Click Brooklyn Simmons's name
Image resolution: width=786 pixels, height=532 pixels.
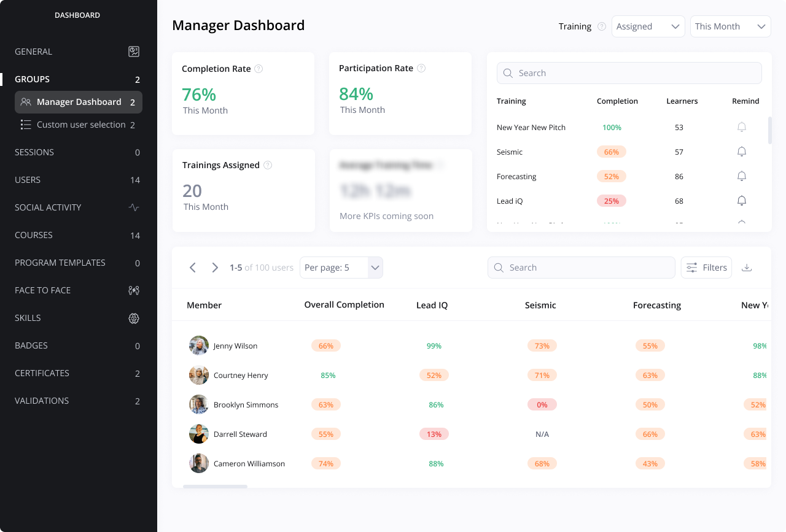click(x=246, y=405)
